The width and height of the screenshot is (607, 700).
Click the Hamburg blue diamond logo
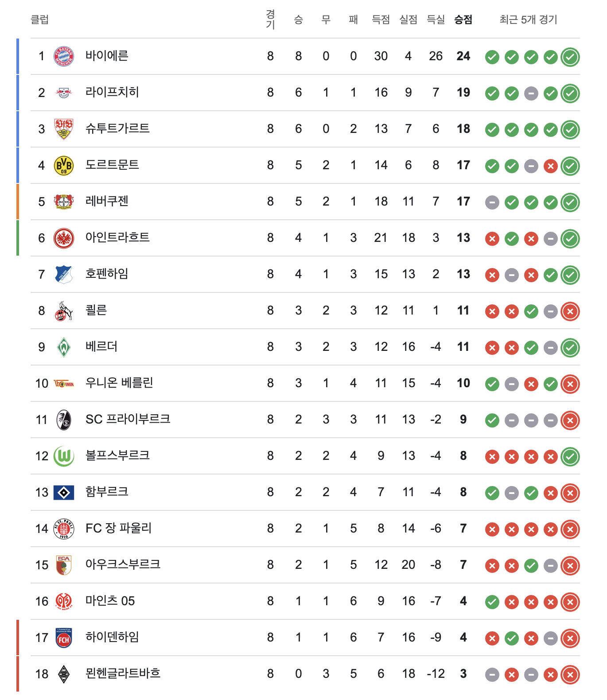tap(64, 492)
